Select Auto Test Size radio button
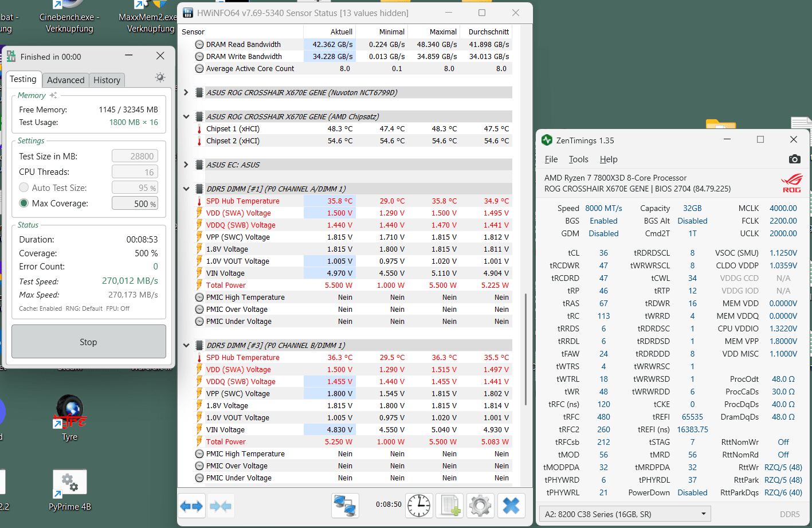 click(24, 187)
